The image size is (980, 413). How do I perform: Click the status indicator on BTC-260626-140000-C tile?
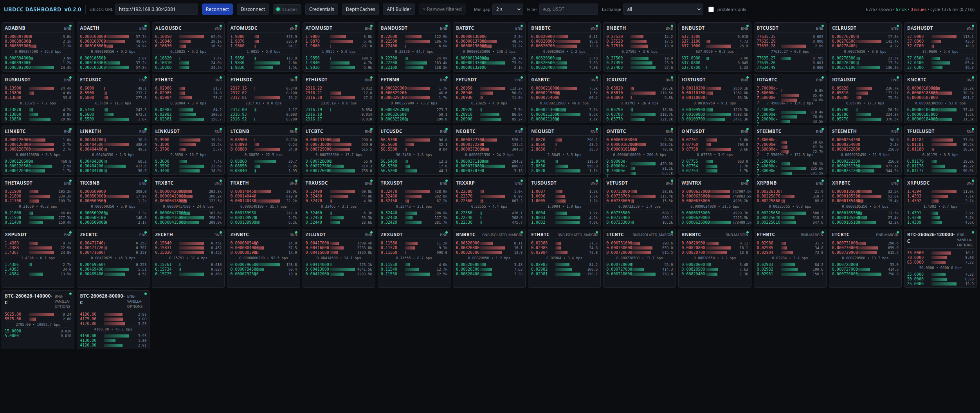pyautogui.click(x=70, y=293)
